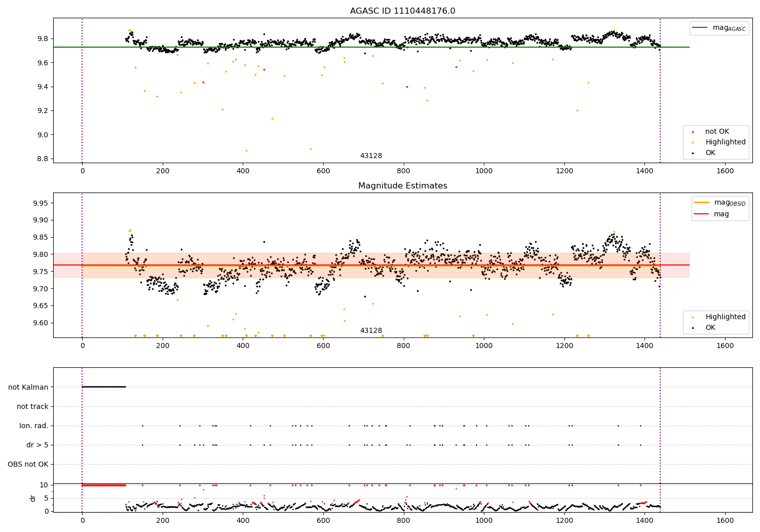The height and width of the screenshot is (532, 760).
Task: Select the 9.75 y-axis tick label
Action: tap(40, 272)
